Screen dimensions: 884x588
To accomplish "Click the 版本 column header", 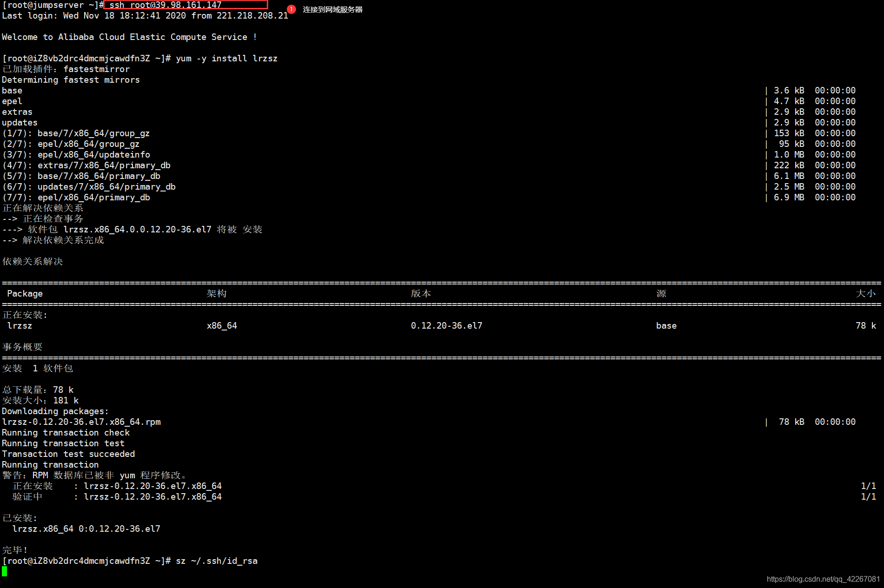I will pyautogui.click(x=421, y=293).
